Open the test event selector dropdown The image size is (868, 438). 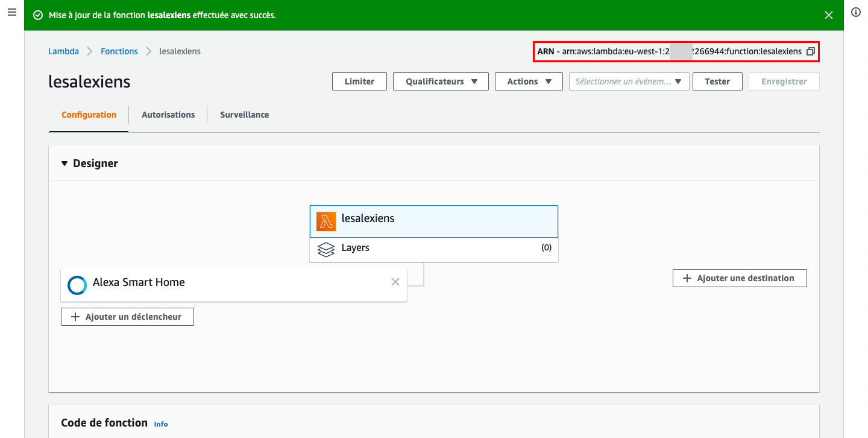[x=629, y=81]
